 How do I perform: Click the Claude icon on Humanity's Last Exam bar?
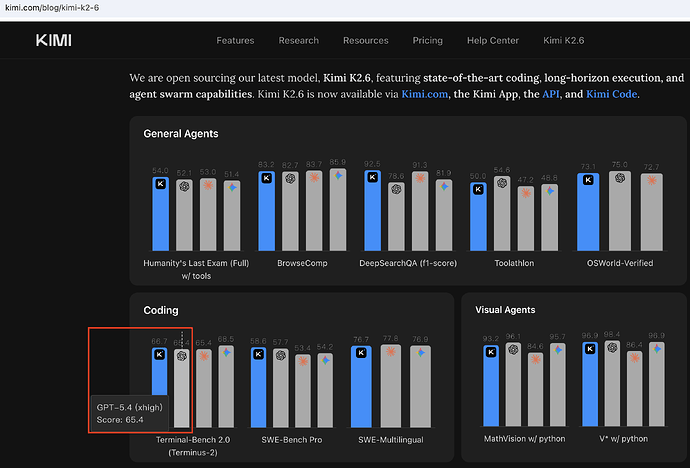point(208,185)
